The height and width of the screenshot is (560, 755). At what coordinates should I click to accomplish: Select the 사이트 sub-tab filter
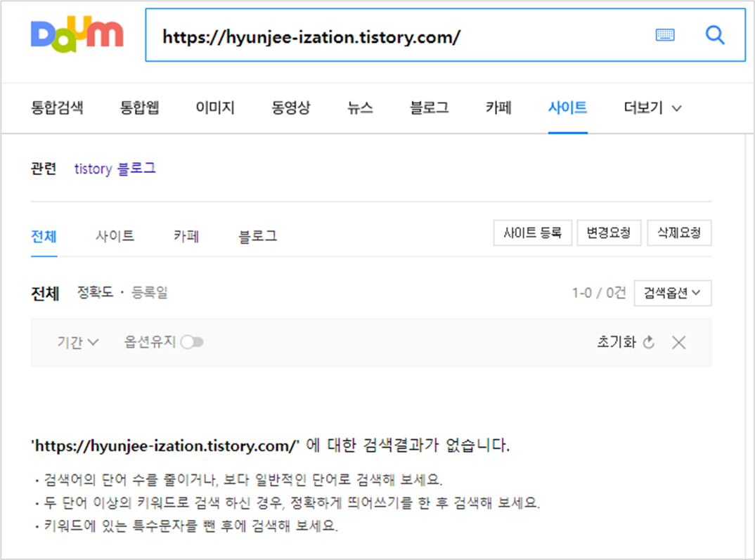pyautogui.click(x=115, y=236)
